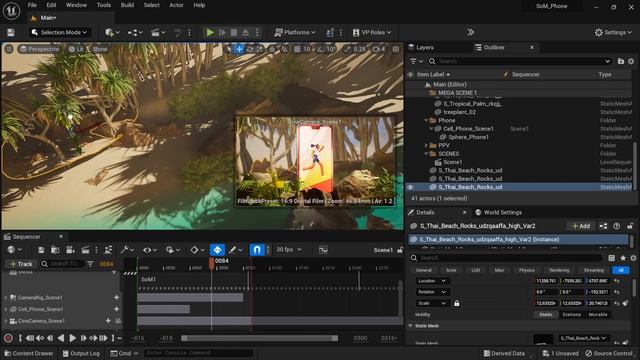Toggle Sequencer magnet snapping button
Viewport: 640px width, 360px height.
pos(257,249)
